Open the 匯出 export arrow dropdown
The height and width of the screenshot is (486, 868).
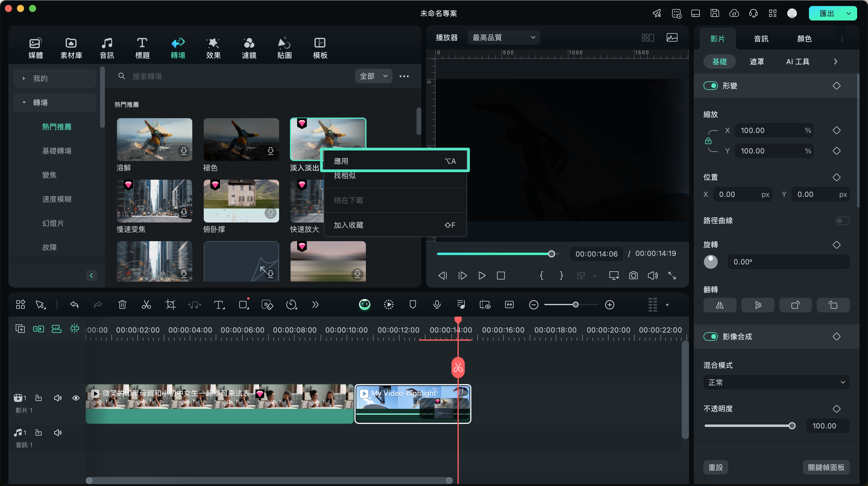(x=848, y=14)
